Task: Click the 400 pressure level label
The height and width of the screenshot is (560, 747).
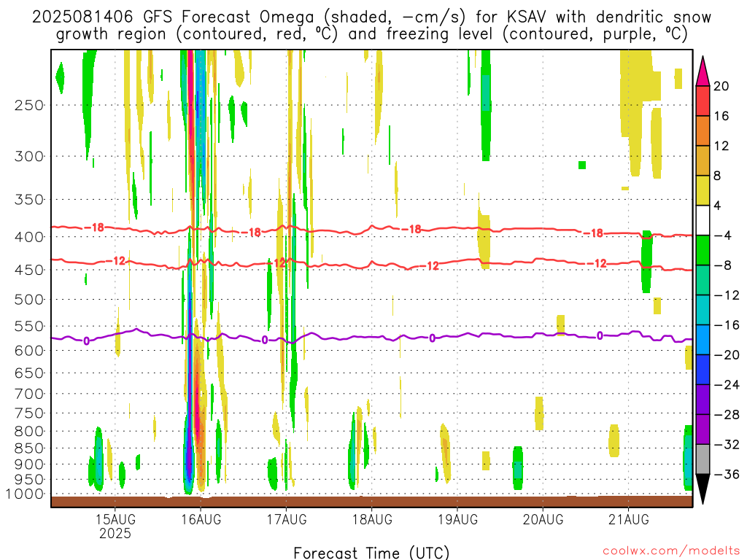Action: pos(29,237)
